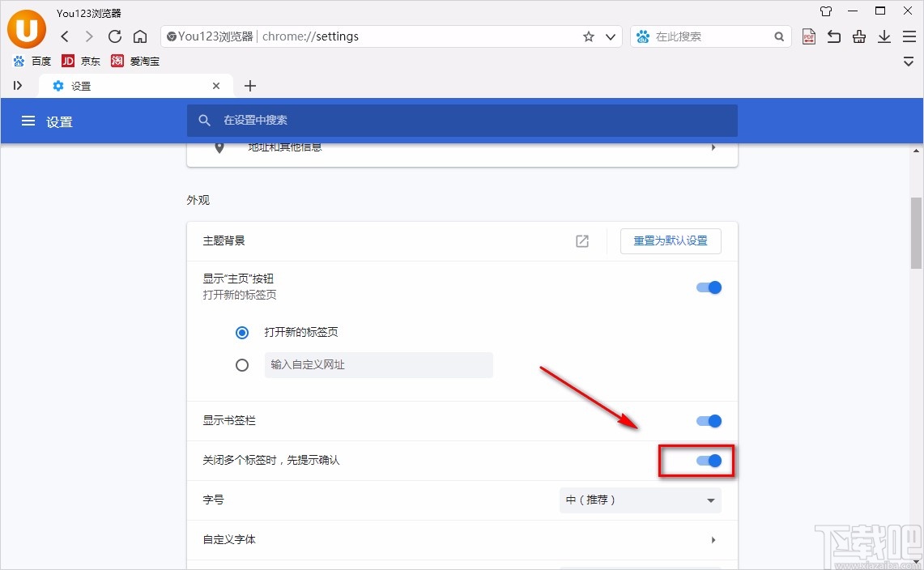This screenshot has width=924, height=570.
Task: Open the downloads icon in the toolbar
Action: click(884, 36)
